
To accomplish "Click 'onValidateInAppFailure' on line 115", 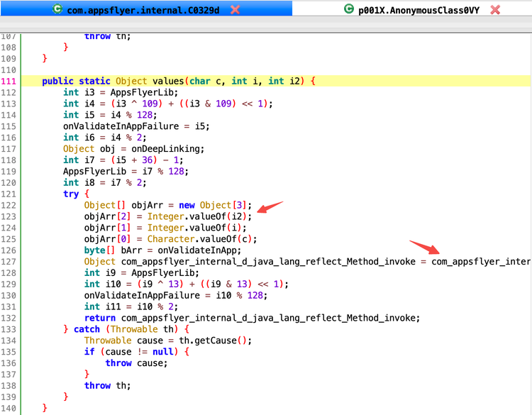I will (121, 126).
